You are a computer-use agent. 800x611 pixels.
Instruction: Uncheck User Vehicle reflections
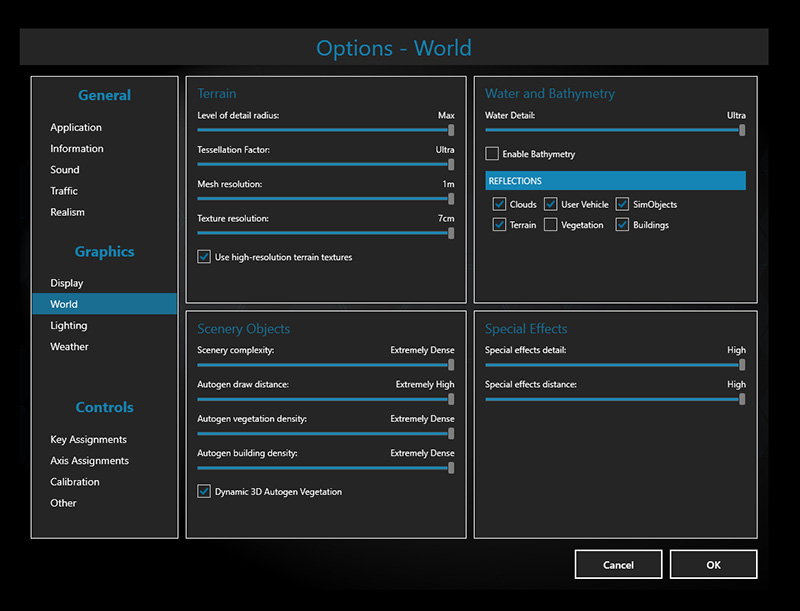(x=551, y=204)
